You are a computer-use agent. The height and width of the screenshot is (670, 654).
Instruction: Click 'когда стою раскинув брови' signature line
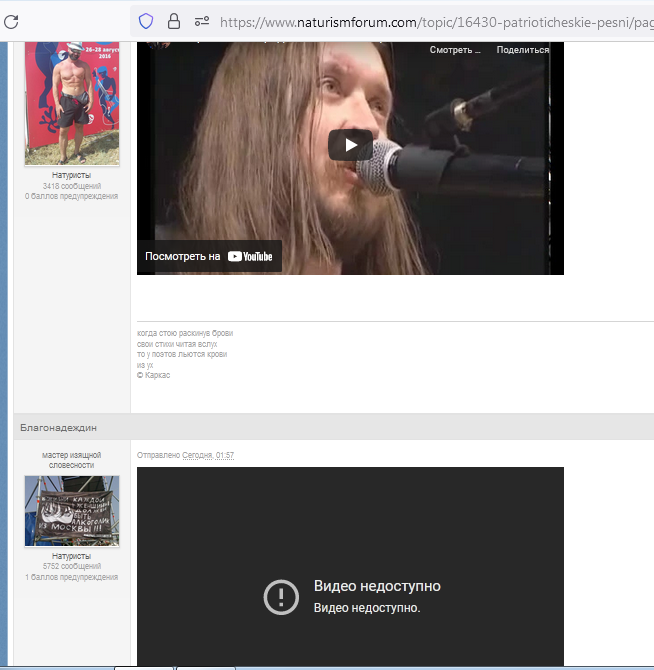coord(185,333)
